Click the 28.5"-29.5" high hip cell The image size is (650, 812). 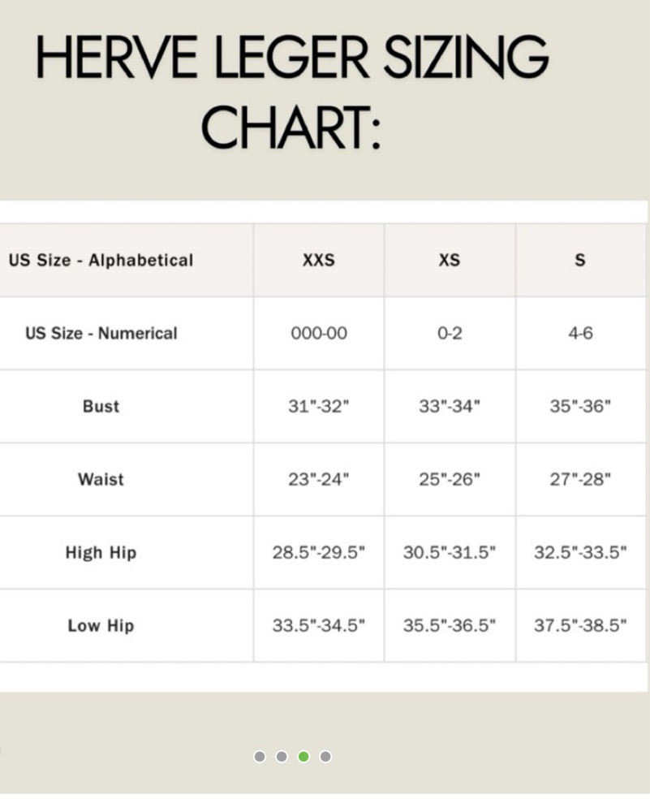coord(319,553)
